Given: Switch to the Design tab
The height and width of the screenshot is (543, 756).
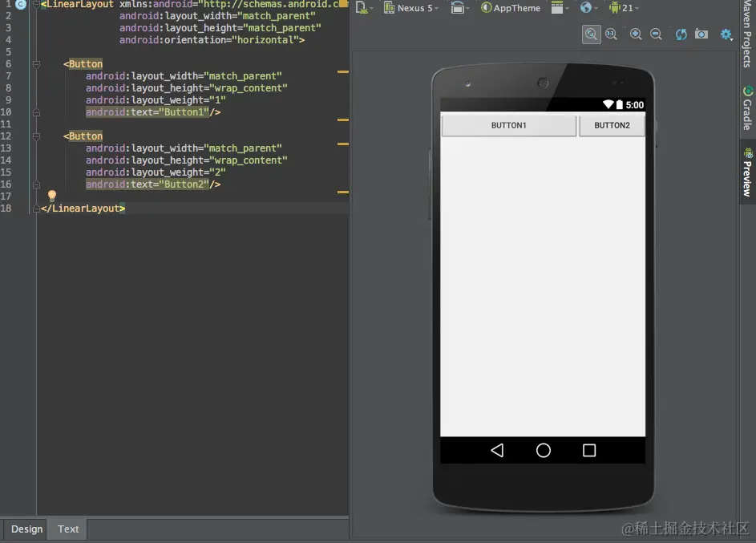Looking at the screenshot, I should 27,529.
